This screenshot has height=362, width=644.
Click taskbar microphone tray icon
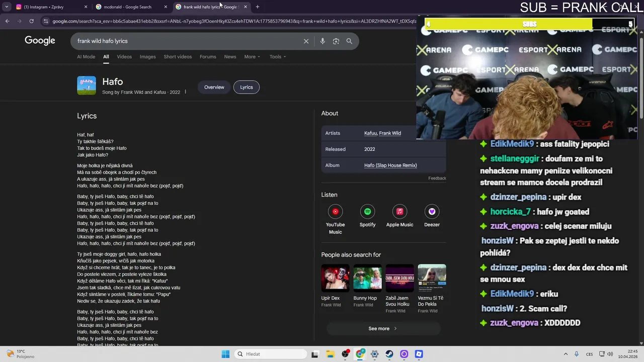pyautogui.click(x=577, y=354)
